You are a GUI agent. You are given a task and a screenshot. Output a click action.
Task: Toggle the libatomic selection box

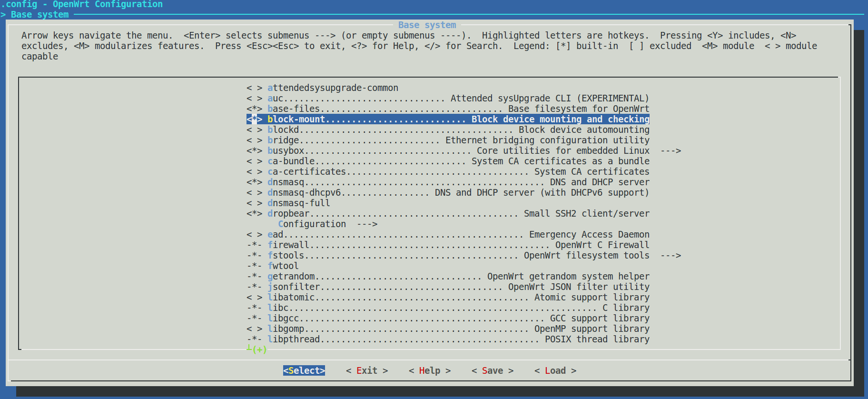[x=254, y=298]
